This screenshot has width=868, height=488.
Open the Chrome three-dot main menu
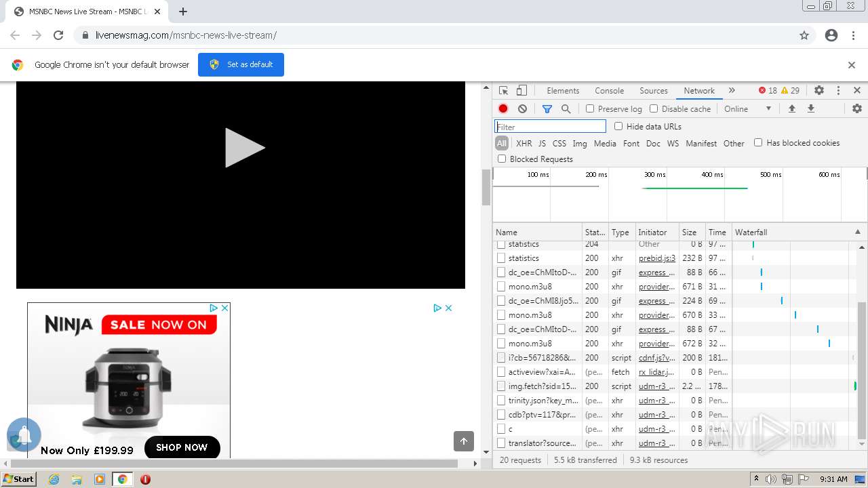[x=853, y=35]
